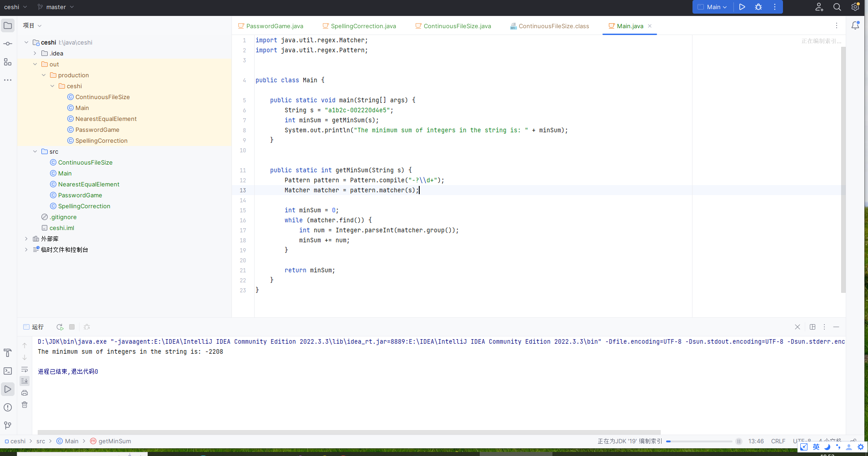Screen dimensions: 868x456
Task: Run the Main configuration
Action: [x=742, y=7]
